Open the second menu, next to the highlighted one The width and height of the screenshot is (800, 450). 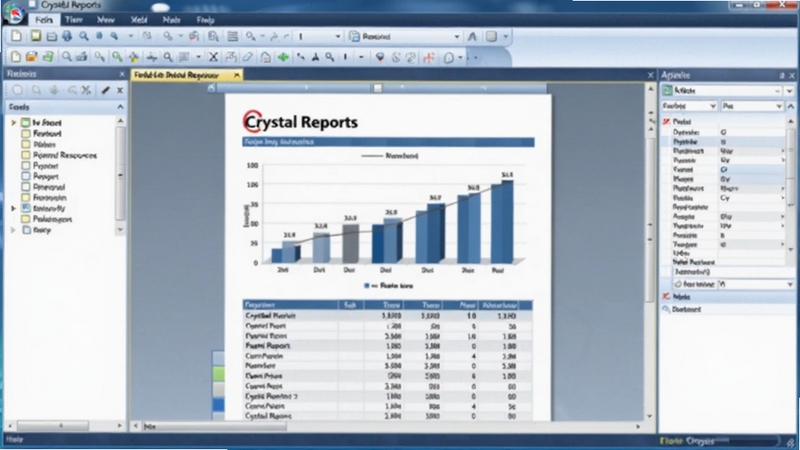pos(74,20)
